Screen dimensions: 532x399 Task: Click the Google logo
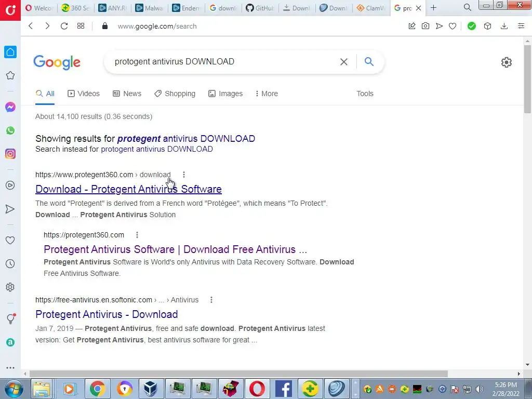coord(57,62)
